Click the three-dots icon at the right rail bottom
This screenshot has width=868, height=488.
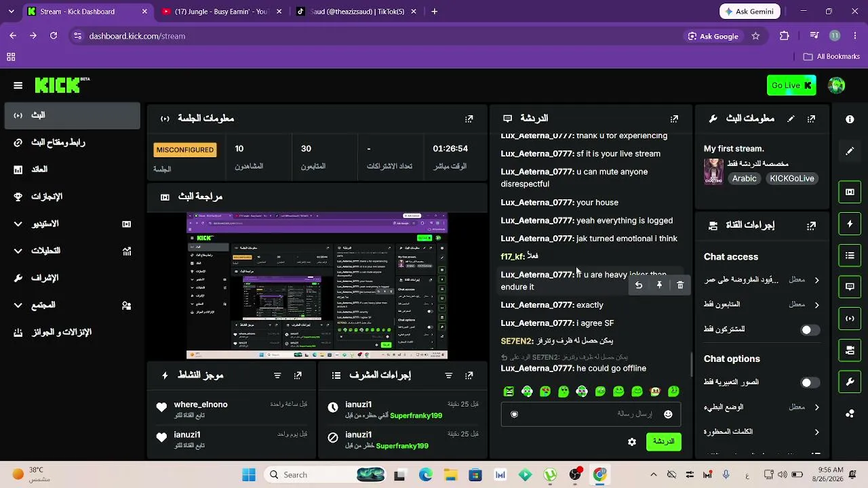coord(850,413)
